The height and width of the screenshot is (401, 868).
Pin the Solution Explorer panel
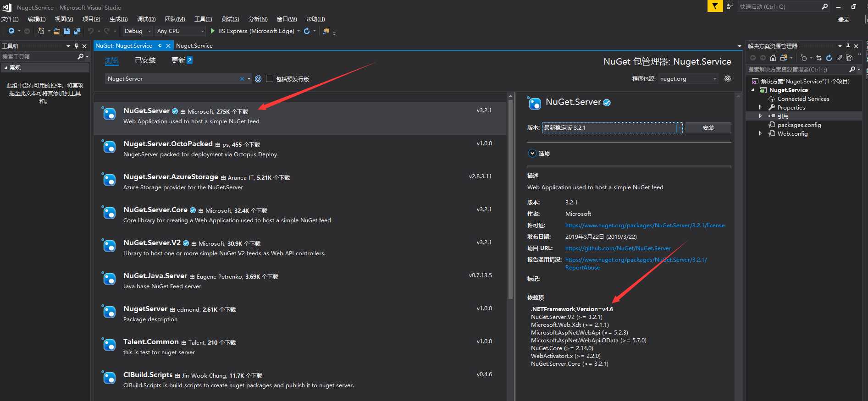(848, 46)
